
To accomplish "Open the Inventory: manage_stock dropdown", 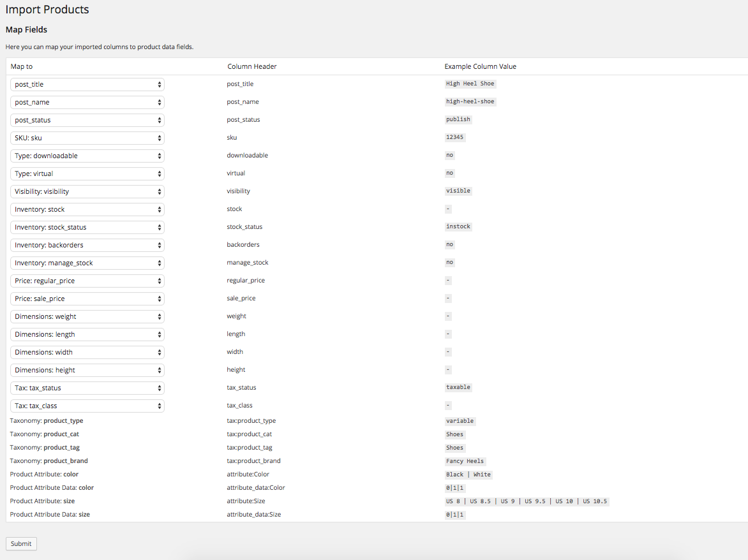I will click(x=87, y=263).
